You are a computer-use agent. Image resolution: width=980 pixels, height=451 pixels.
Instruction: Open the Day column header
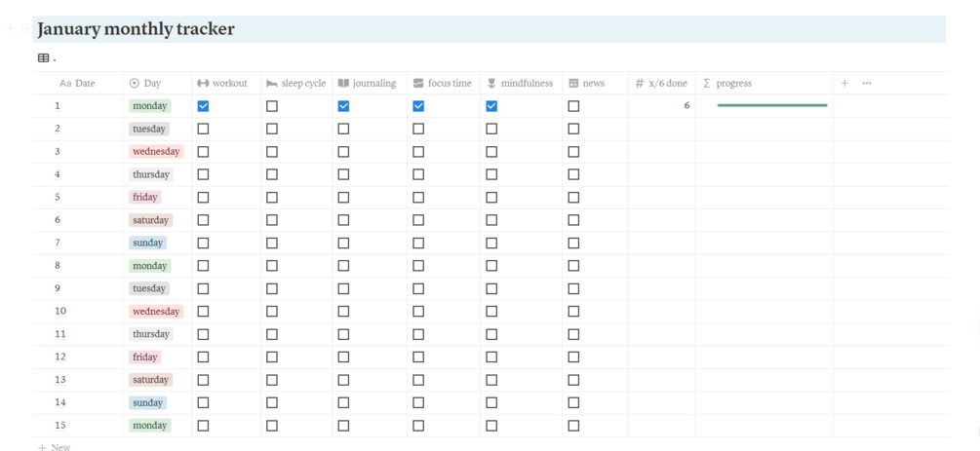click(x=158, y=83)
